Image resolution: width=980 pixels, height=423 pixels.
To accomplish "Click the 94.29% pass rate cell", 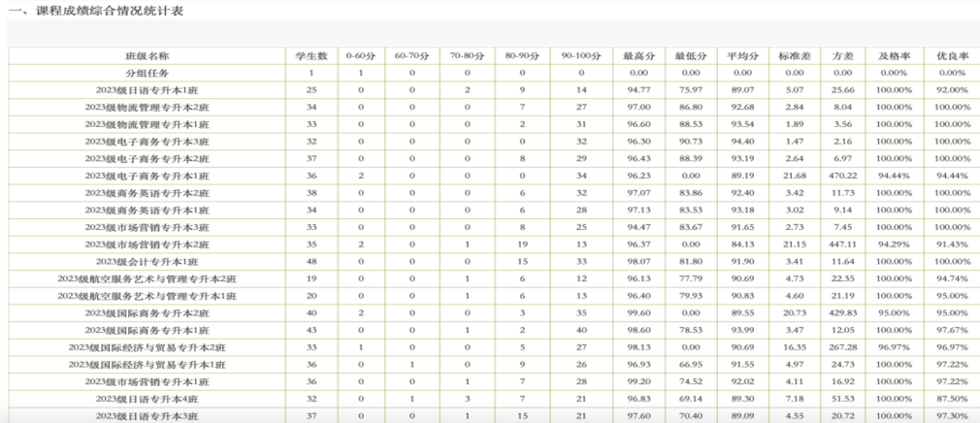I will 894,244.
